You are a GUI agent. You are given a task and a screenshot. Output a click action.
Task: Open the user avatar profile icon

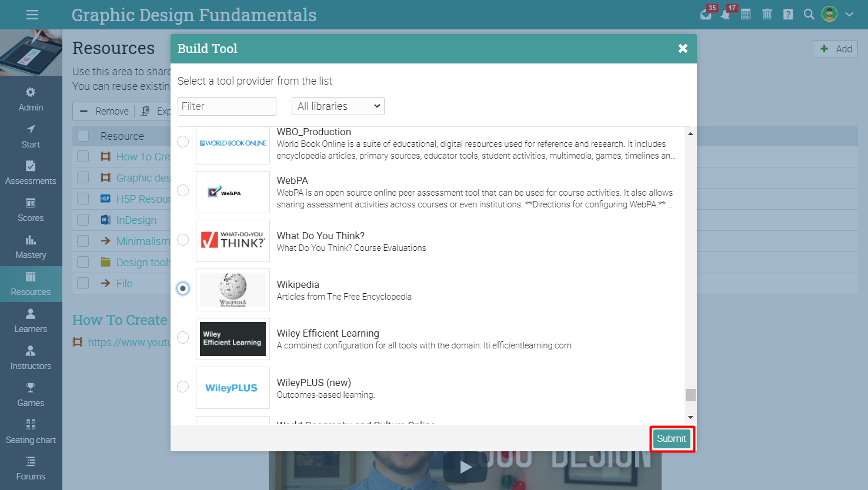[x=829, y=14]
